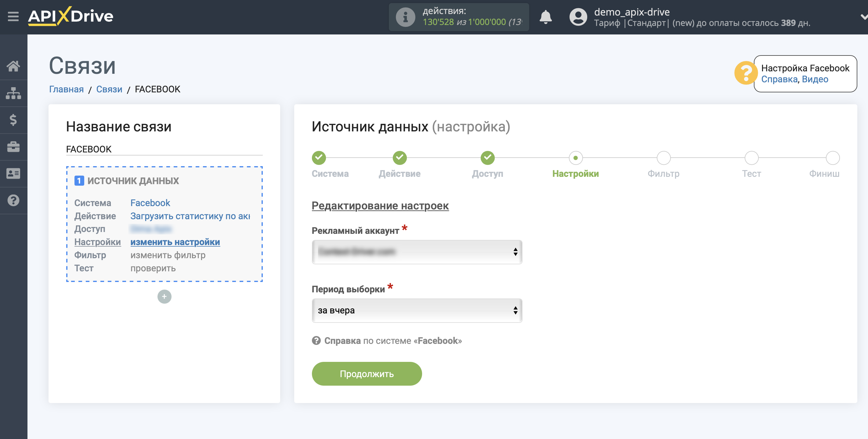Viewport: 868px width, 439px height.
Task: Click проверить text in the Тест row
Action: [153, 268]
